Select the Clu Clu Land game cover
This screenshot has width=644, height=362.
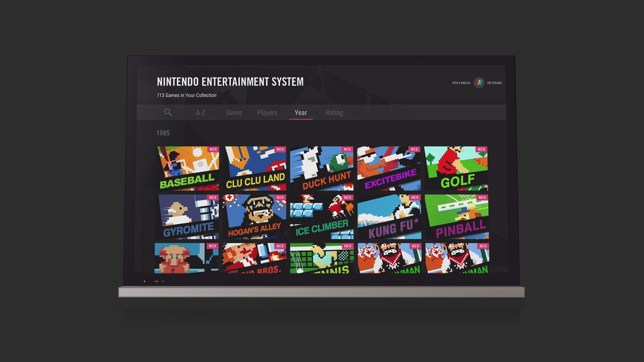point(255,168)
